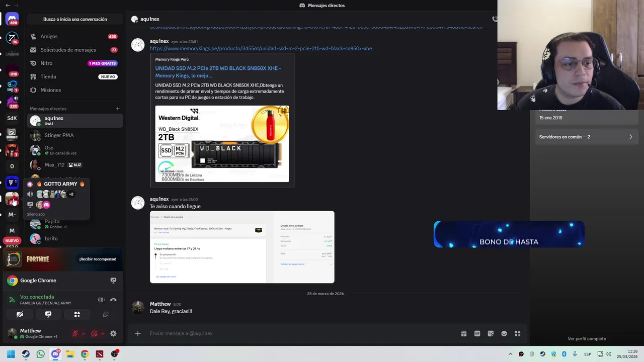The width and height of the screenshot is (644, 362).
Task: Open Oso direct message
Action: (x=74, y=150)
